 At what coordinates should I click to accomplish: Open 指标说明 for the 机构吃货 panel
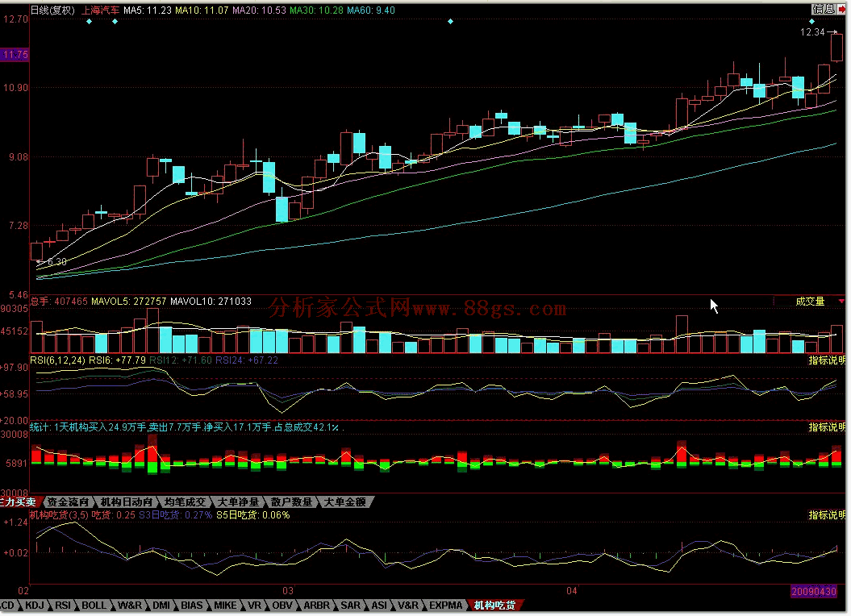[x=827, y=515]
